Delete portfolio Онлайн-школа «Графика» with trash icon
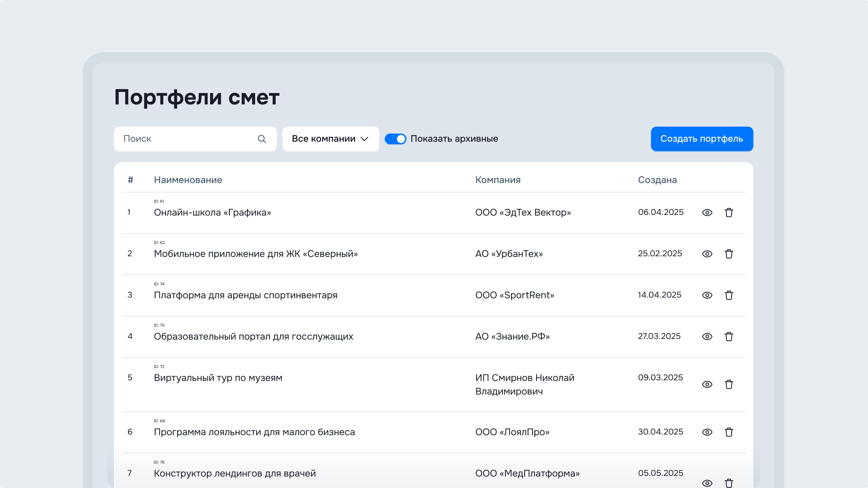The width and height of the screenshot is (868, 488). [729, 212]
